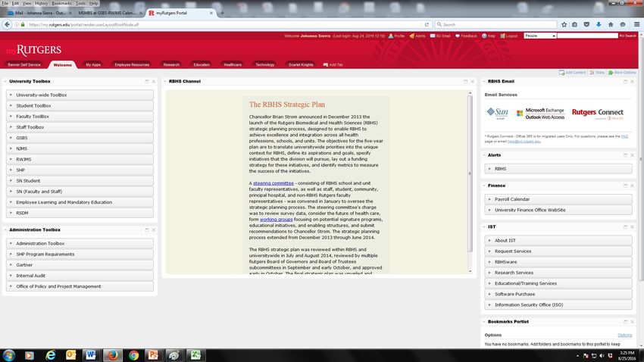This screenshot has height=362, width=644.
Task: Click the Firefox back arrow button
Action: click(7, 25)
